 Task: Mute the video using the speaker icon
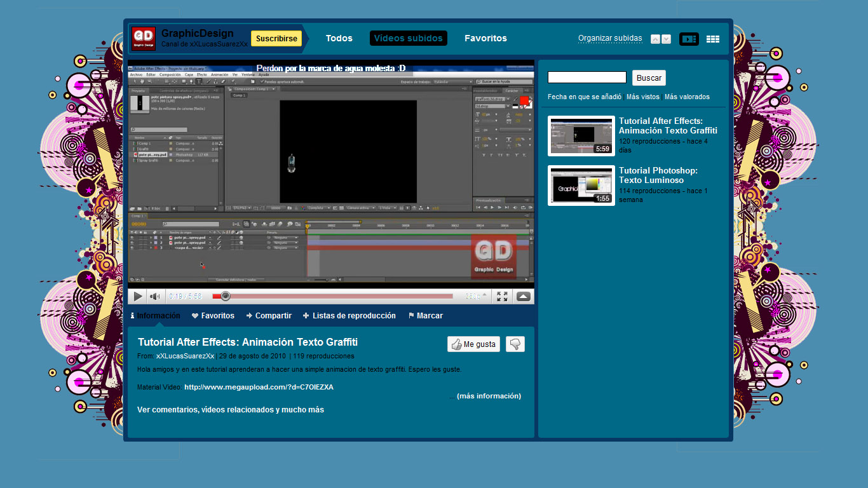coord(154,297)
